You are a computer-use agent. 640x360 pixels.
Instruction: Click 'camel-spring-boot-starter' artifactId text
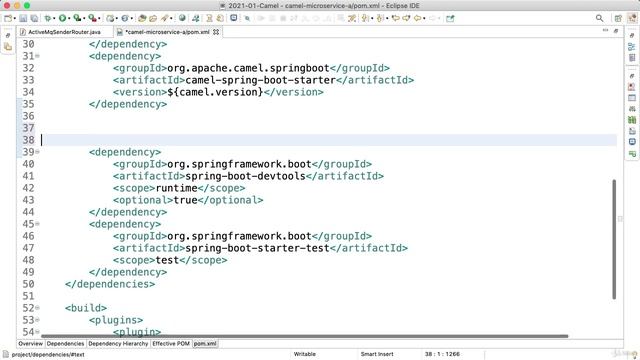click(x=260, y=80)
